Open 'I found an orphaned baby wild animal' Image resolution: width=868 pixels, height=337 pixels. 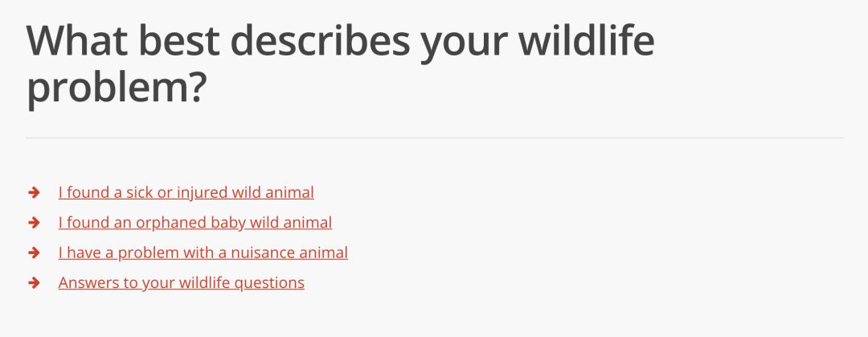194,223
